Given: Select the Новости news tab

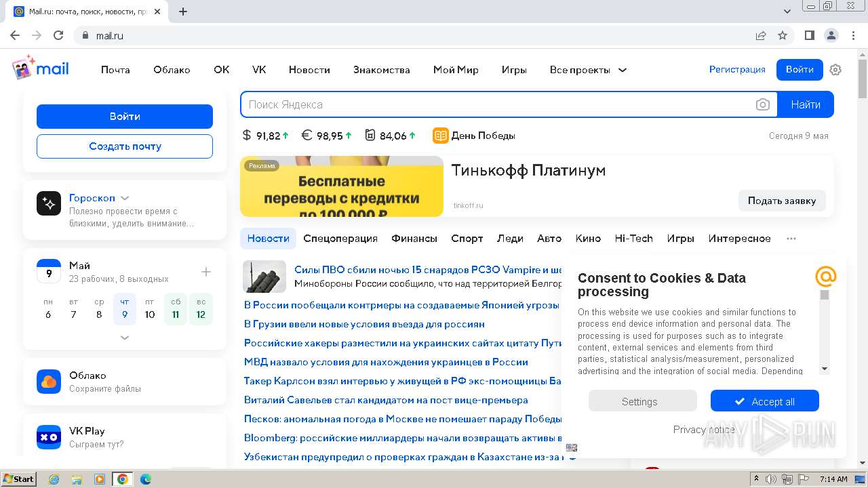Looking at the screenshot, I should (268, 239).
